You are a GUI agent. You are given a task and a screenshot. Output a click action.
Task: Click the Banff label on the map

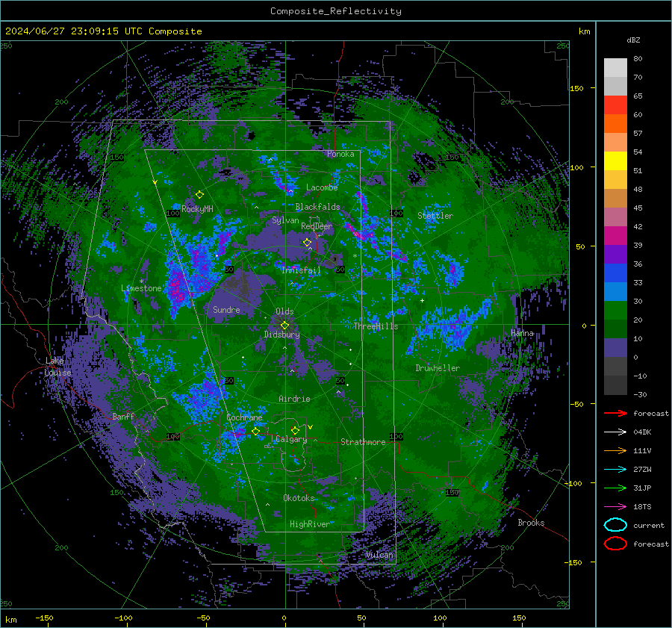tap(123, 416)
